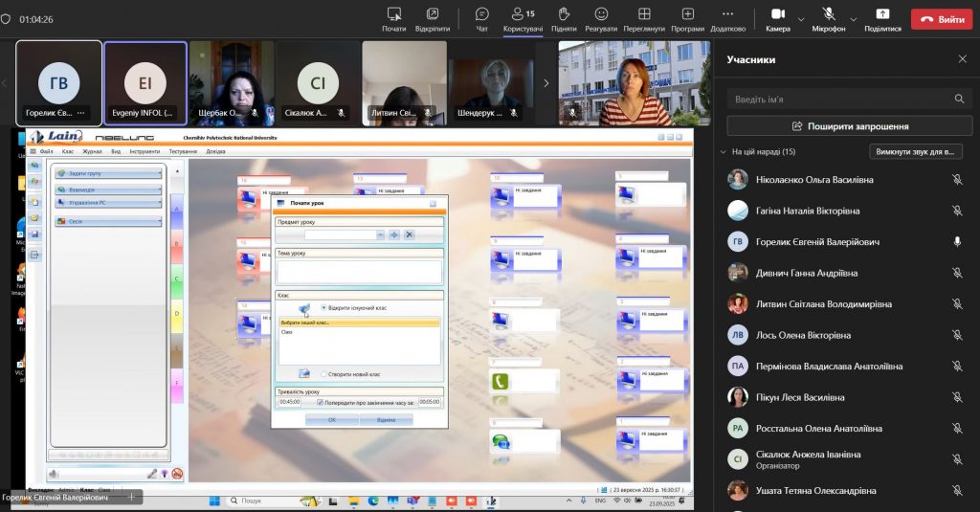Image resolution: width=980 pixels, height=512 pixels.
Task: Click Поширити запрошення button
Action: pos(850,125)
